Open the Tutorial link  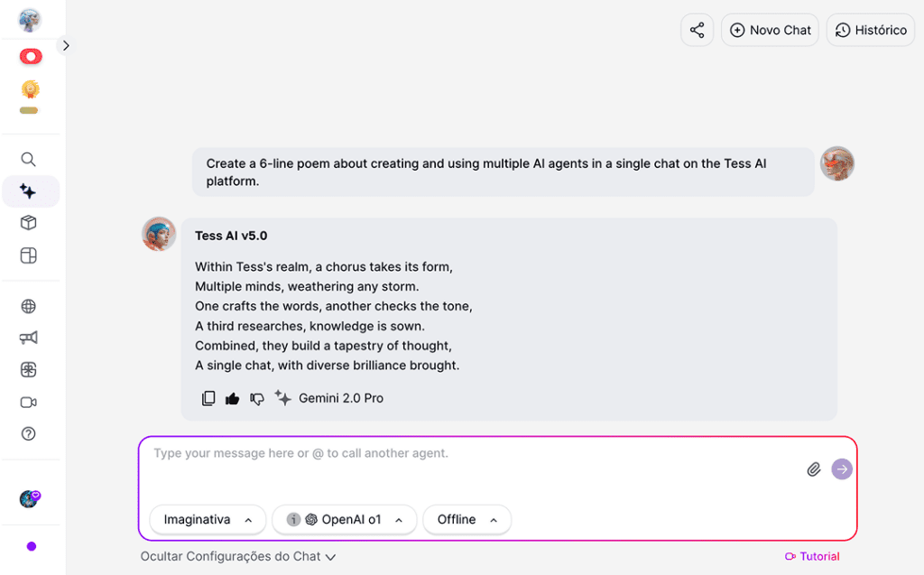point(812,557)
